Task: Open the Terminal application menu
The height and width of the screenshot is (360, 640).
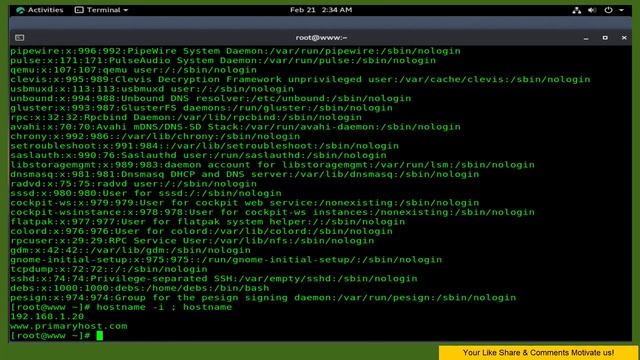Action: [x=101, y=10]
